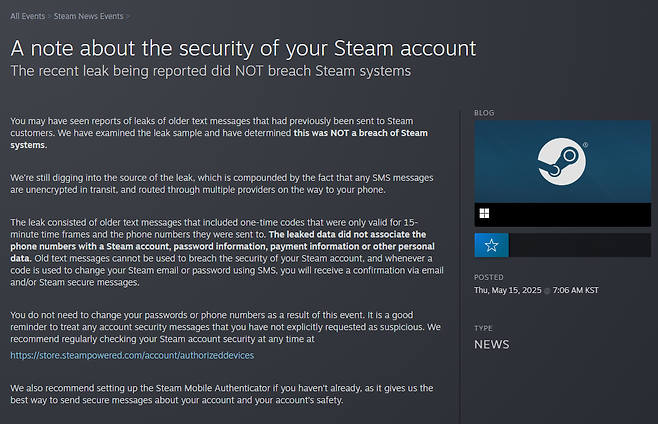Click the TYPE label in the sidebar
Image resolution: width=658 pixels, height=424 pixels.
(484, 328)
